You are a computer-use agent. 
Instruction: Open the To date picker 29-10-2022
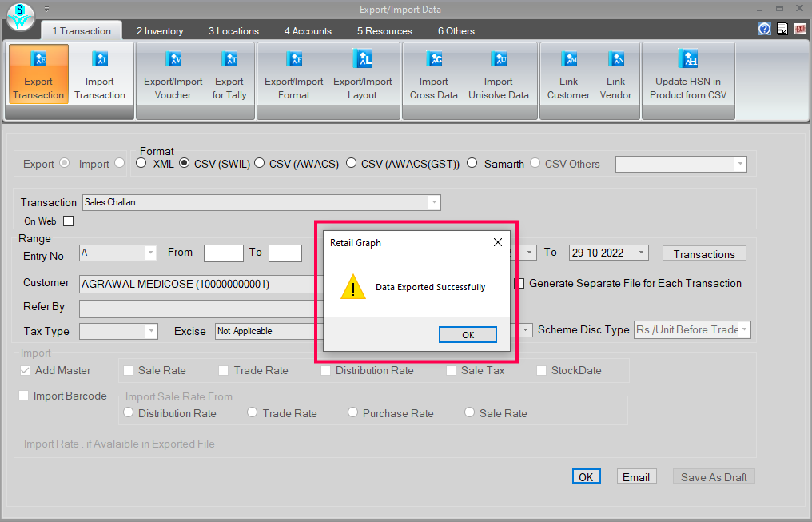point(641,253)
